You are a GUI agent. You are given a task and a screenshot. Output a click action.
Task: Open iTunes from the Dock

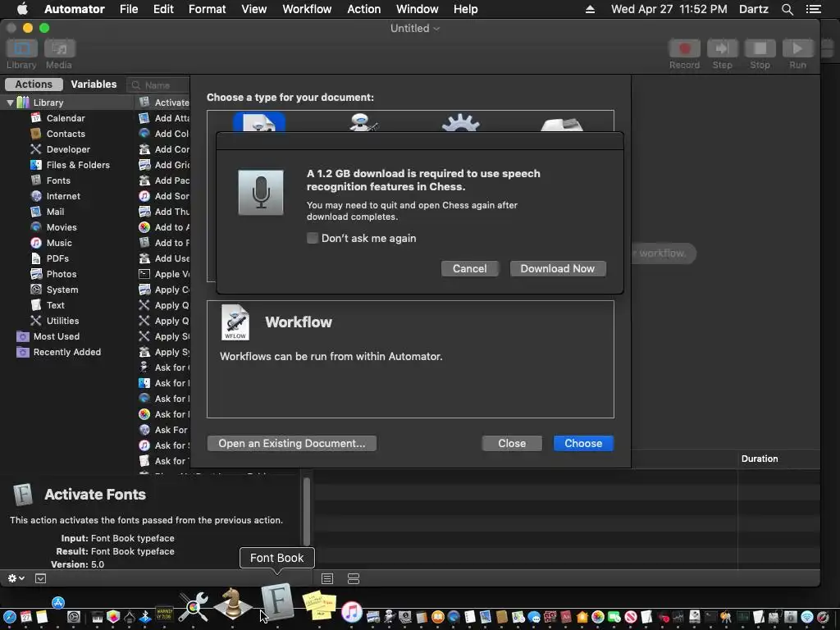tap(351, 612)
